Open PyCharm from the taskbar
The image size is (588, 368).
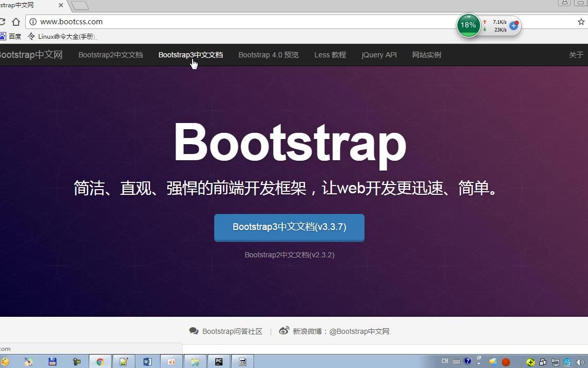[x=218, y=361]
